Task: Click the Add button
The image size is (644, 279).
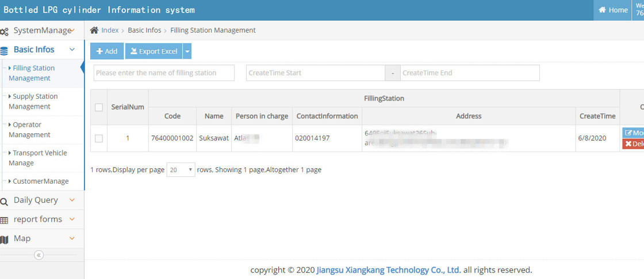Action: click(107, 51)
